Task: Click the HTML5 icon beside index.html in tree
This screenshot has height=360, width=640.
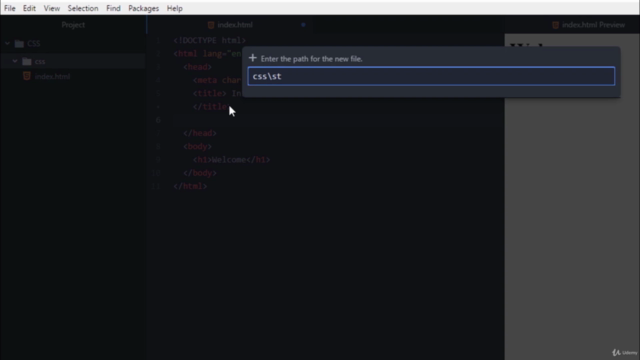Action: [x=27, y=76]
